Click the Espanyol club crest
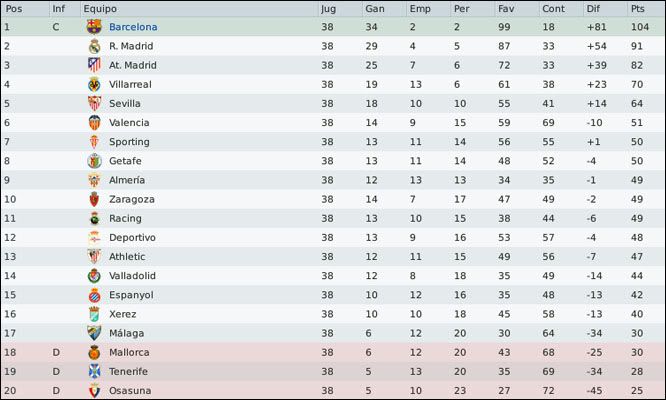The width and height of the screenshot is (666, 400). (94, 295)
